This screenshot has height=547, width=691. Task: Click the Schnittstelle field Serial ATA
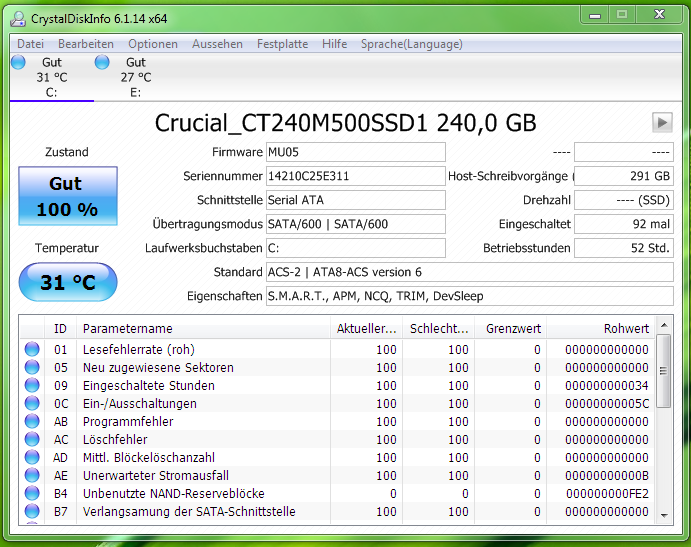click(x=356, y=200)
